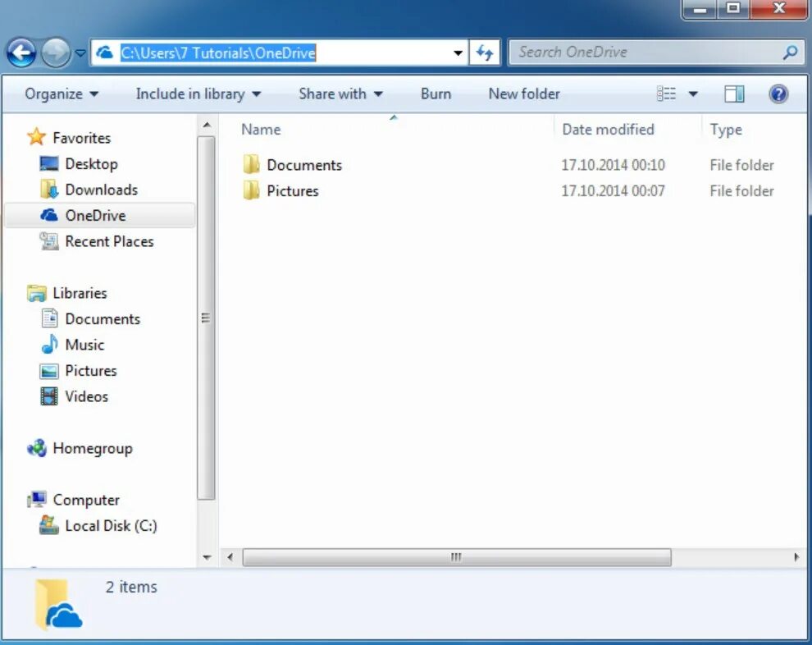
Task: Open more view options dropdown arrow
Action: click(x=693, y=94)
